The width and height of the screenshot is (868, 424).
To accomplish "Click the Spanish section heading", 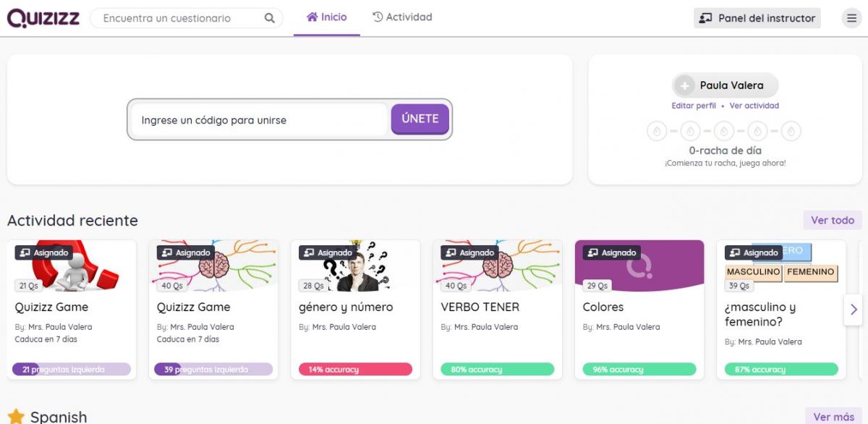I will point(59,417).
